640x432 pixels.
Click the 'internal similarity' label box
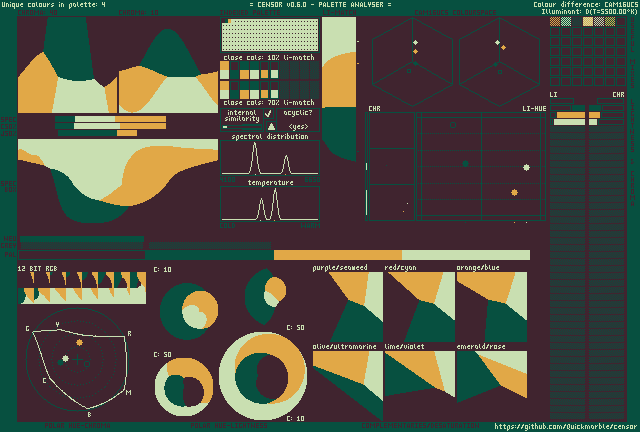coord(241,117)
